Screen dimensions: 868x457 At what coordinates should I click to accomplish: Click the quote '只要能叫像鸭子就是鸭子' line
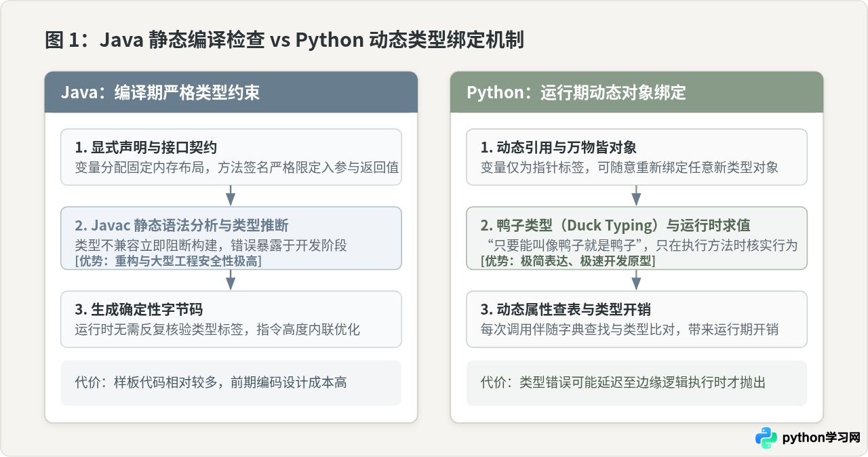(x=638, y=245)
